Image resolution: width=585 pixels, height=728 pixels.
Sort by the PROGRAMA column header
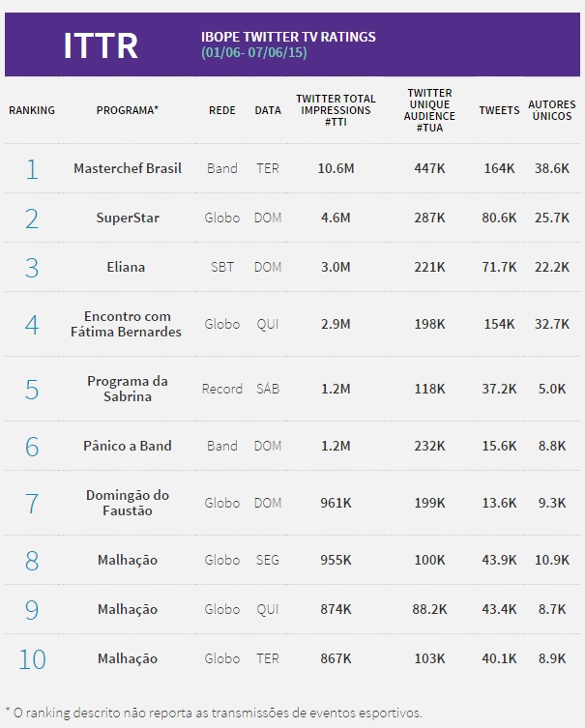click(x=128, y=110)
